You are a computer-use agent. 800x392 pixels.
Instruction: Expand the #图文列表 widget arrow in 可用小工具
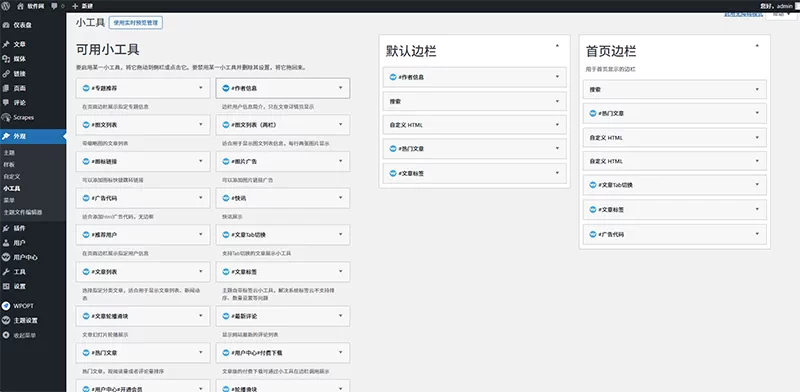(201, 125)
